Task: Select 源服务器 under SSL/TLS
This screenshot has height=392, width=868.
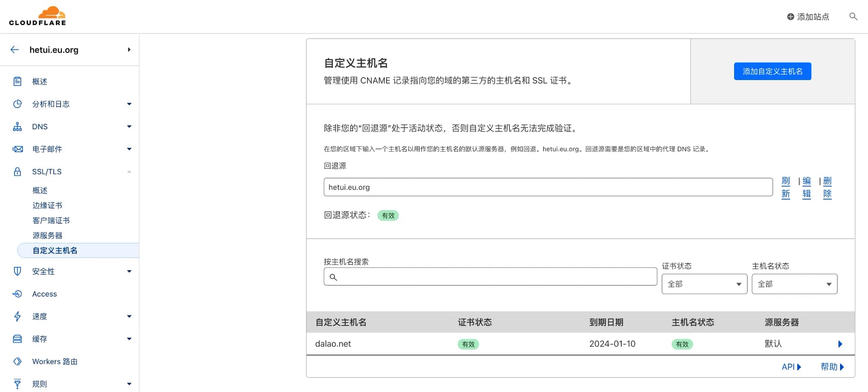Action: coord(47,236)
